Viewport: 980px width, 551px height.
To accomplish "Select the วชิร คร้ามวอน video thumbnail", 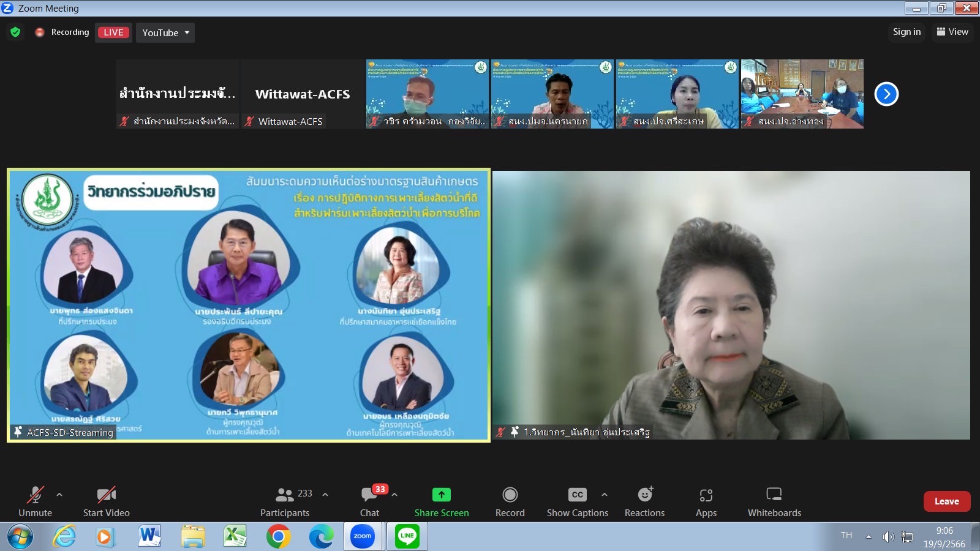I will point(428,94).
